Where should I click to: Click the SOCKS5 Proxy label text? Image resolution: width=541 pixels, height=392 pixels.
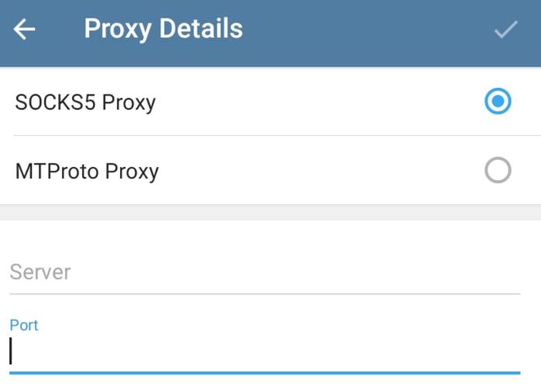pyautogui.click(x=85, y=102)
